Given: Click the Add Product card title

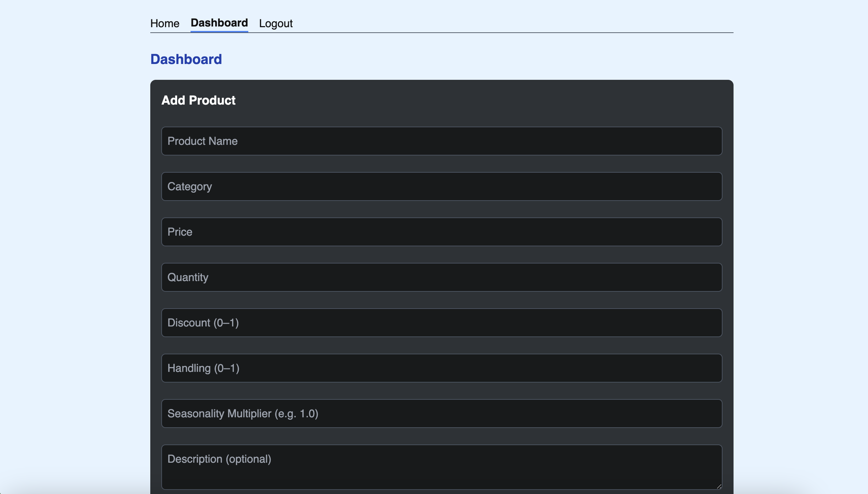Looking at the screenshot, I should click(198, 100).
